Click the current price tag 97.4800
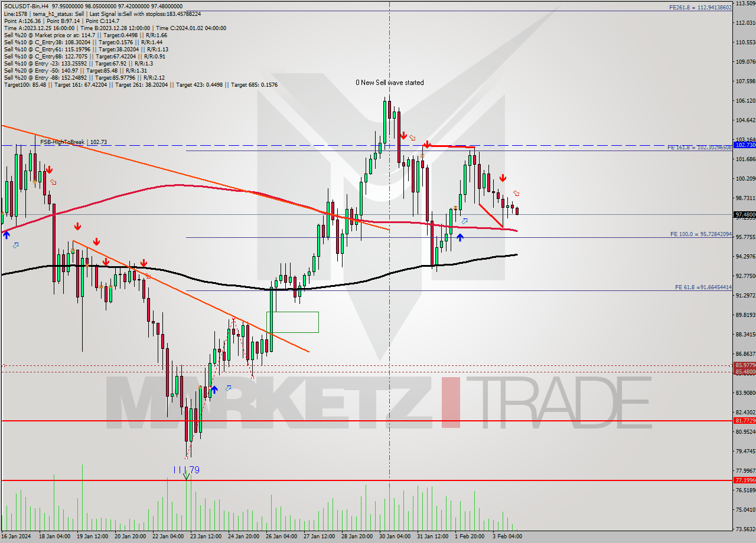This screenshot has height=543, width=756. click(744, 214)
